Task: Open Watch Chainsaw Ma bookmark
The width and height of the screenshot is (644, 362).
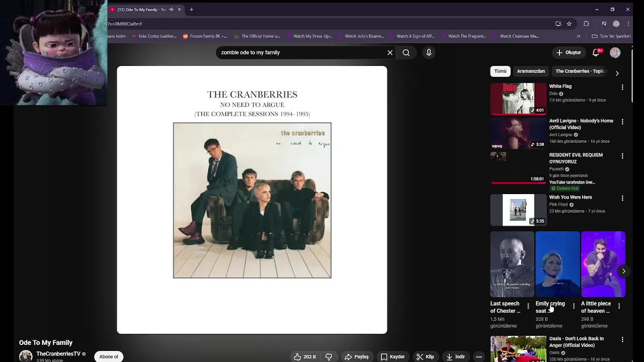Action: 516,36
